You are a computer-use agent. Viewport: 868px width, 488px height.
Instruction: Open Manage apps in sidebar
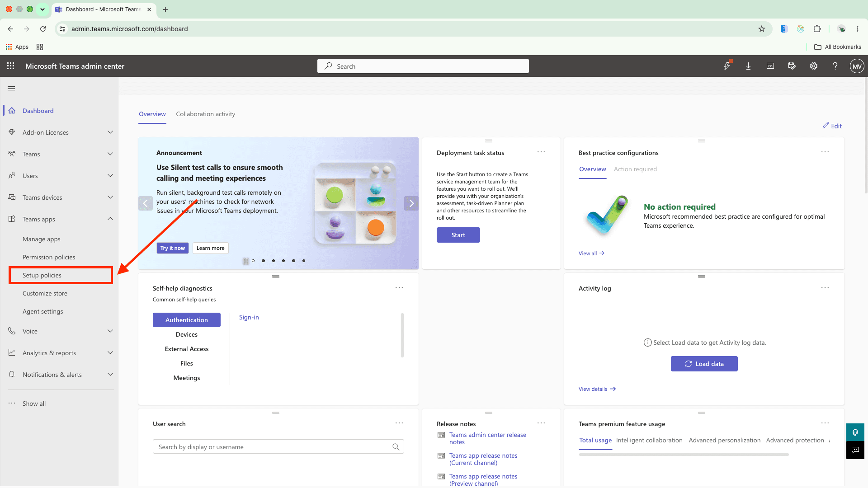[x=42, y=239]
